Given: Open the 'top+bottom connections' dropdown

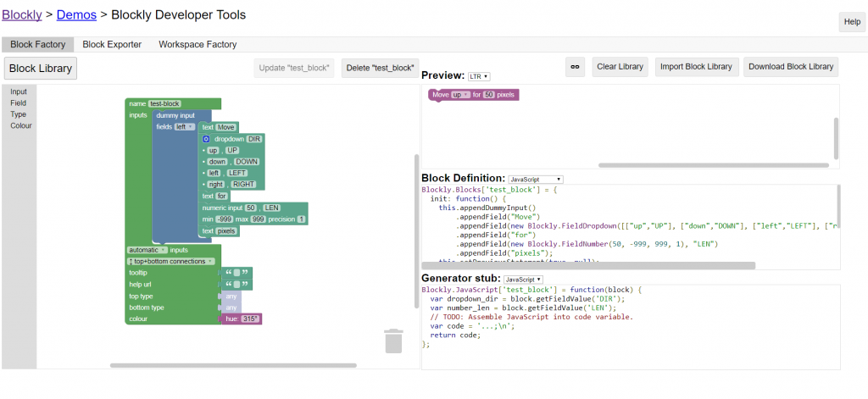Looking at the screenshot, I should pyautogui.click(x=171, y=261).
